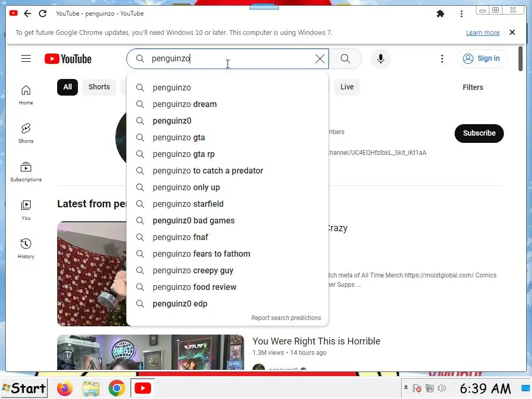Show hidden system tray icons

click(406, 388)
